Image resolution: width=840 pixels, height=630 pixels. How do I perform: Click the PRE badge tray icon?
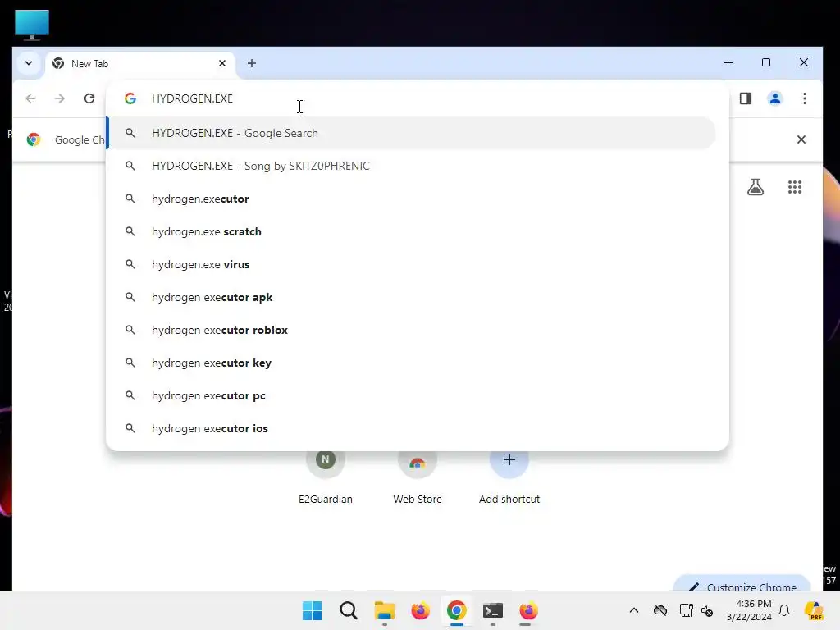pyautogui.click(x=814, y=610)
